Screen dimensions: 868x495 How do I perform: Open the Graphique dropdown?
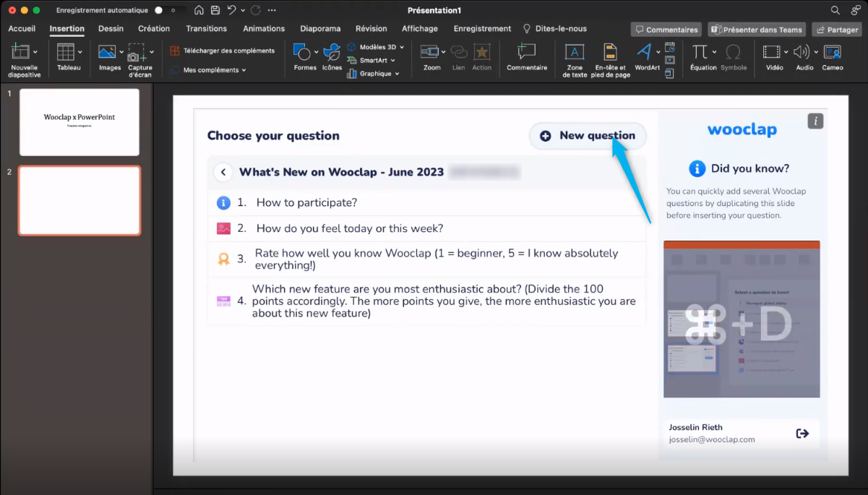[x=374, y=73]
